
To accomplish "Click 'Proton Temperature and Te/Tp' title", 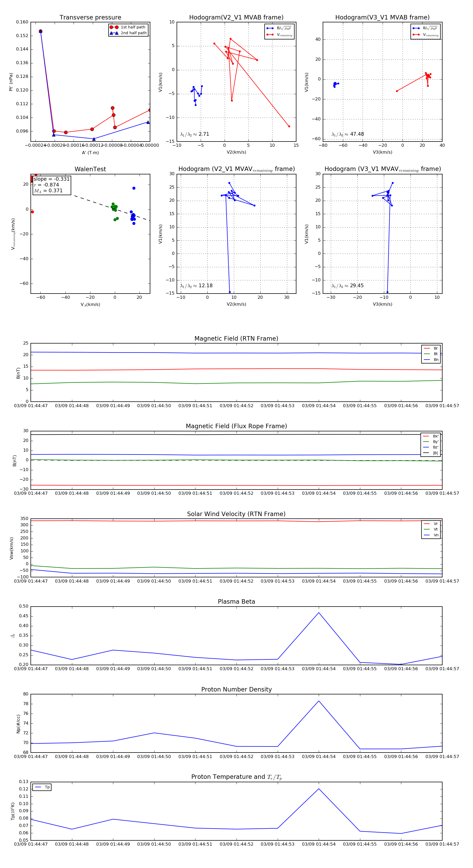I will pos(236,777).
